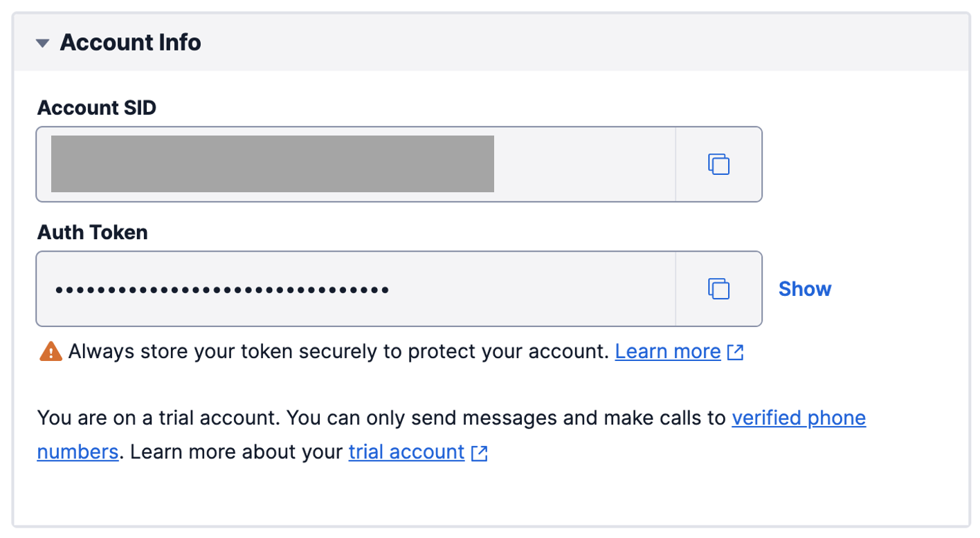The image size is (980, 538).
Task: Open the trial account link
Action: [x=406, y=452]
